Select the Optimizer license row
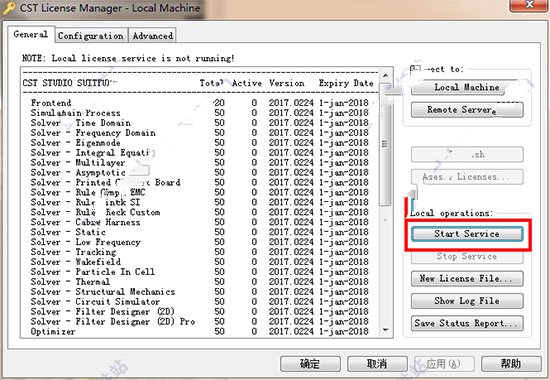 200,331
